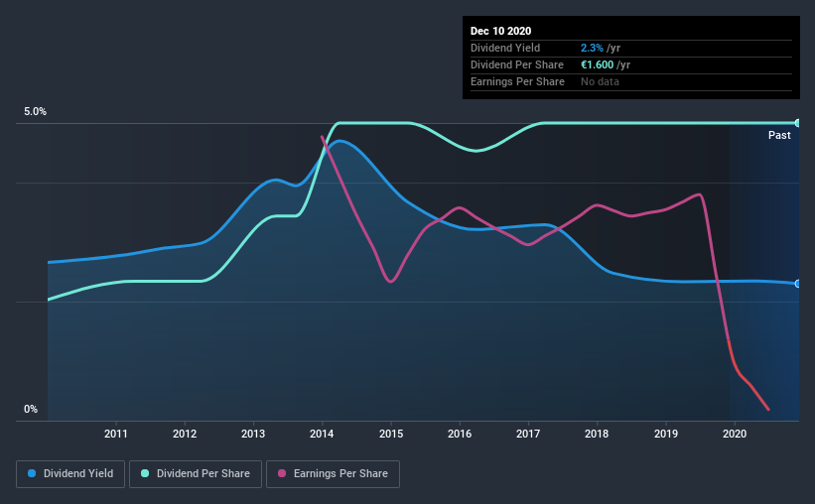Click the tooltip 'Dividend Per Share' row label
The width and height of the screenshot is (815, 504).
coord(516,64)
